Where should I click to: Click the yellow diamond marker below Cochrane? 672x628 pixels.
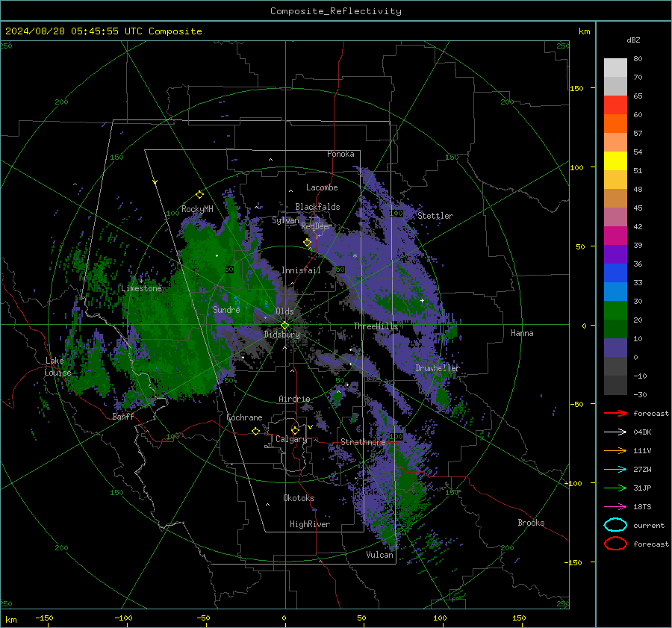[x=255, y=431]
